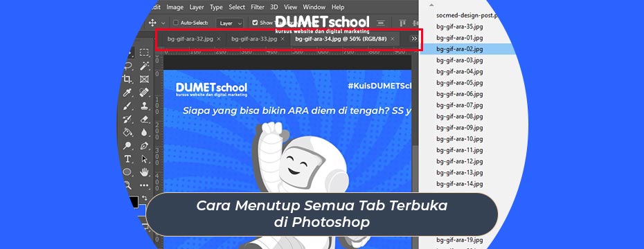Open the Move tool preset picker chevron
The width and height of the screenshot is (644, 249).
(163, 24)
